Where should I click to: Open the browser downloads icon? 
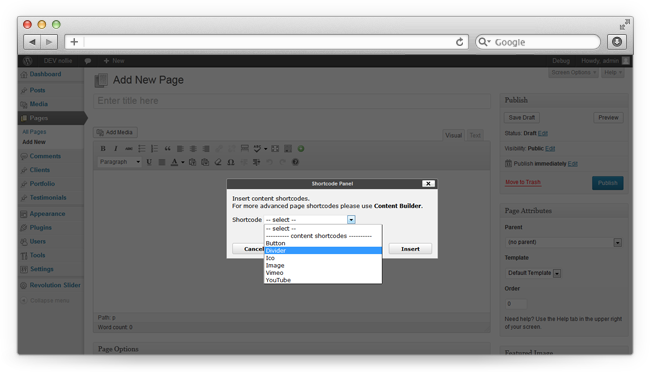click(x=617, y=42)
